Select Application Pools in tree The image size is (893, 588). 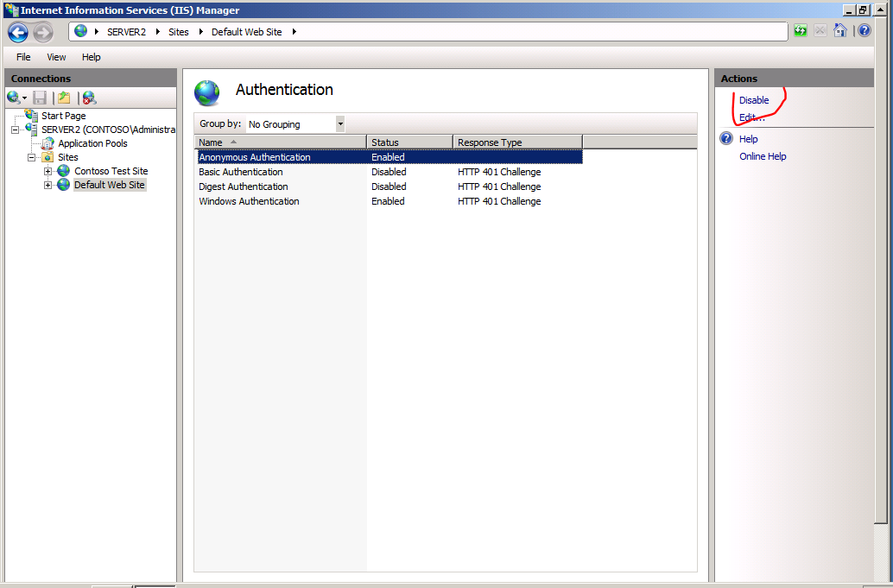click(x=92, y=143)
